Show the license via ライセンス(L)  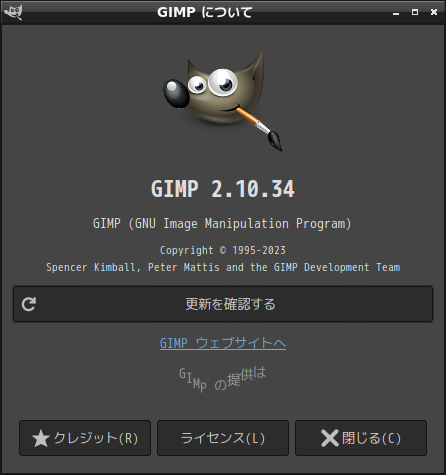pos(223,438)
